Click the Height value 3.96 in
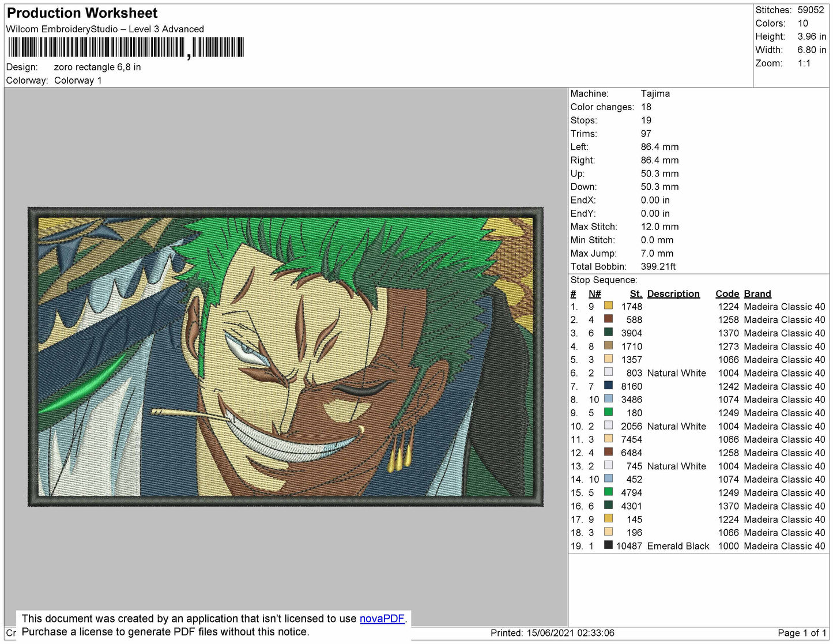Image resolution: width=833 pixels, height=644 pixels. (812, 36)
